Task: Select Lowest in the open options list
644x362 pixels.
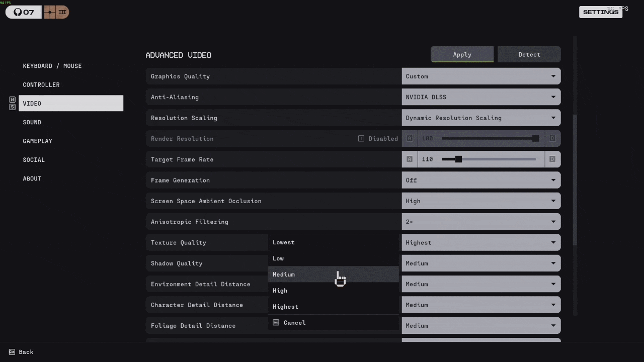Action: coord(334,242)
